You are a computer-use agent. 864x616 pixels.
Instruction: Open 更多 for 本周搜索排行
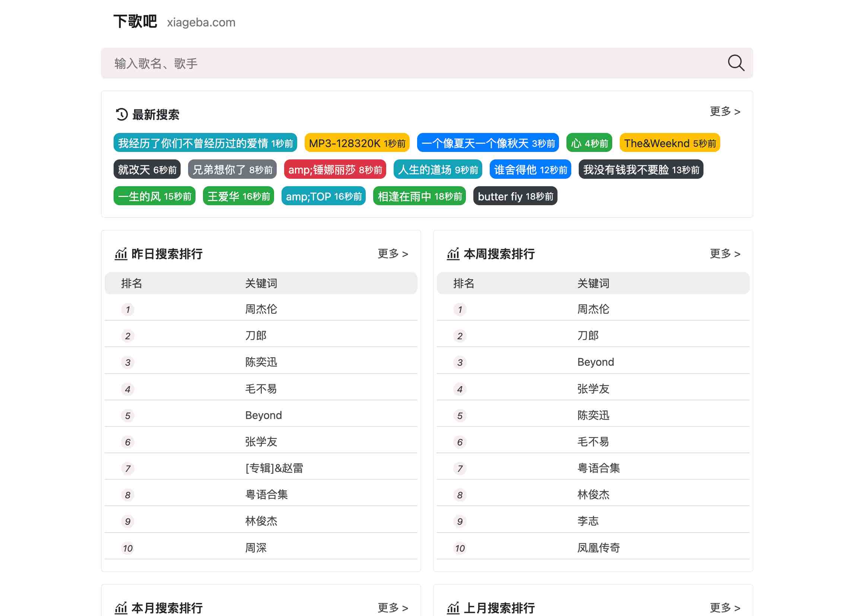click(x=725, y=253)
